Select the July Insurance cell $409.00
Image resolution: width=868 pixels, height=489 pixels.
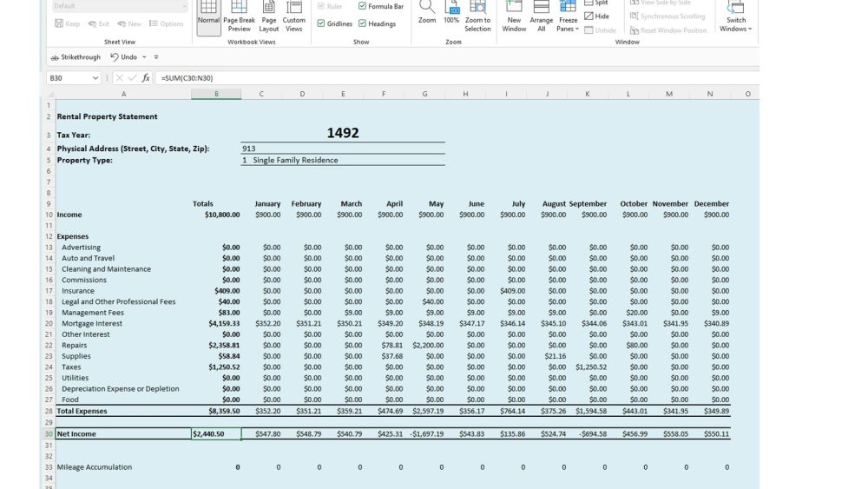[x=506, y=291]
